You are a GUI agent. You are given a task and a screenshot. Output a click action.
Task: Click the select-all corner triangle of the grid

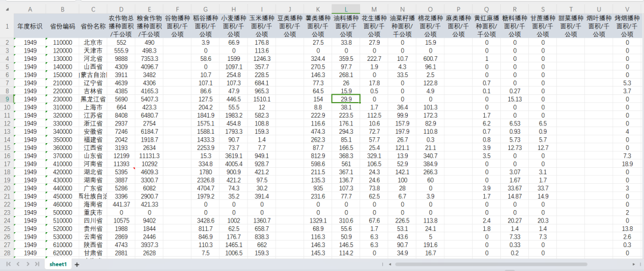click(x=7, y=9)
